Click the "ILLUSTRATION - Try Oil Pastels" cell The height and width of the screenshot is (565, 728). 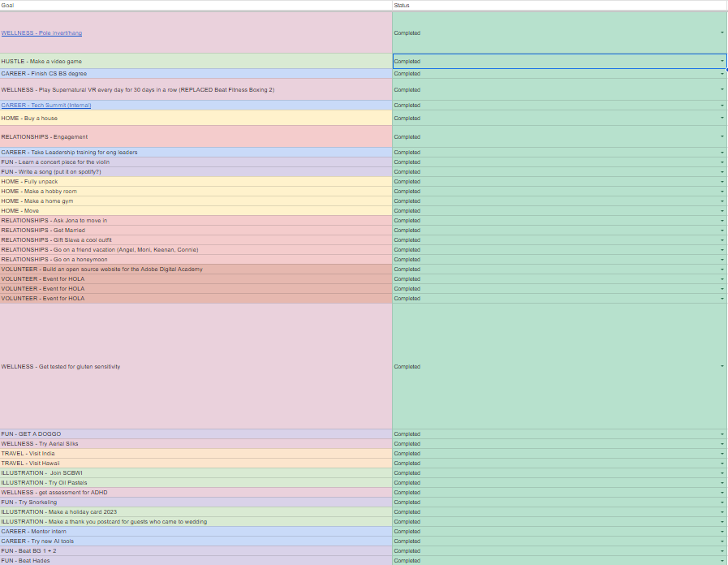click(195, 483)
